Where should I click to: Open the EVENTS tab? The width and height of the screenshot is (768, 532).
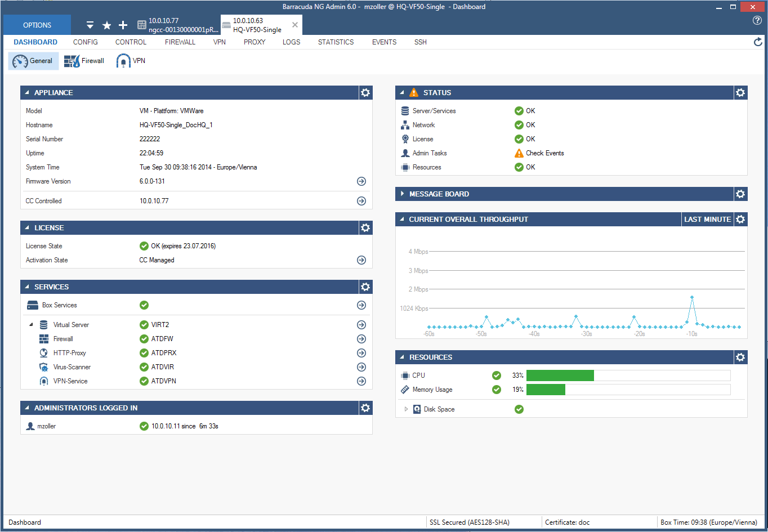(385, 42)
